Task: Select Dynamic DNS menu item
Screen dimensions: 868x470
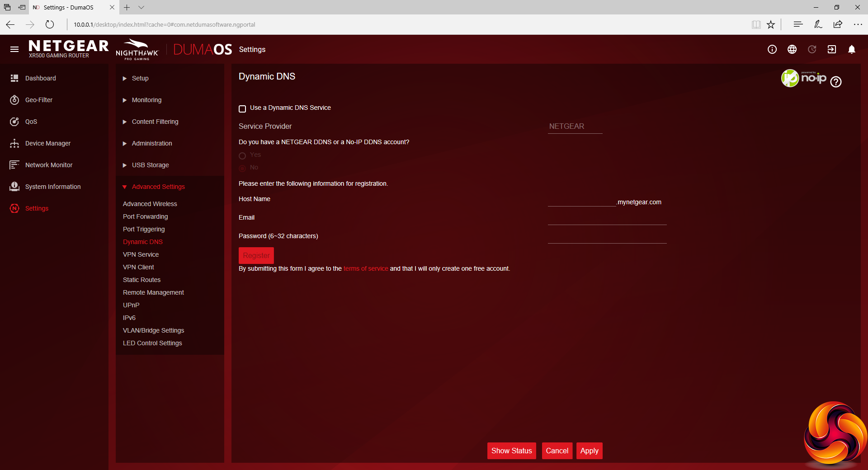Action: tap(143, 242)
